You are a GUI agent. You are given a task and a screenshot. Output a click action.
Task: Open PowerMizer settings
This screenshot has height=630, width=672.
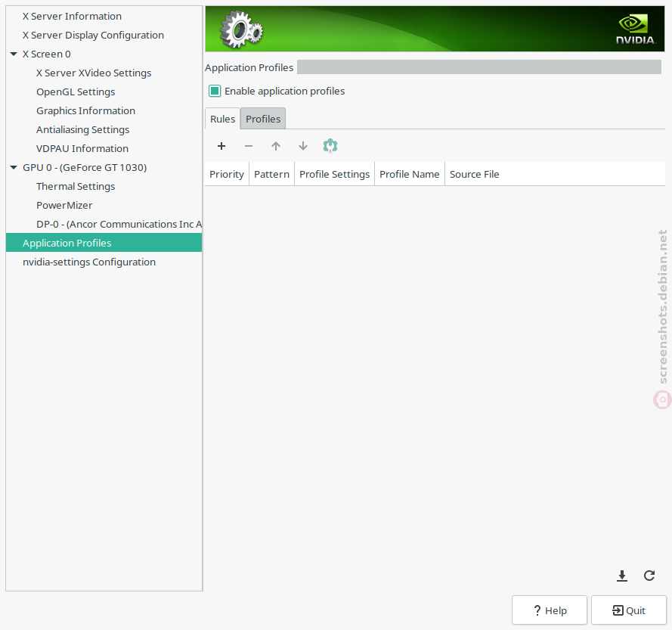click(x=64, y=205)
